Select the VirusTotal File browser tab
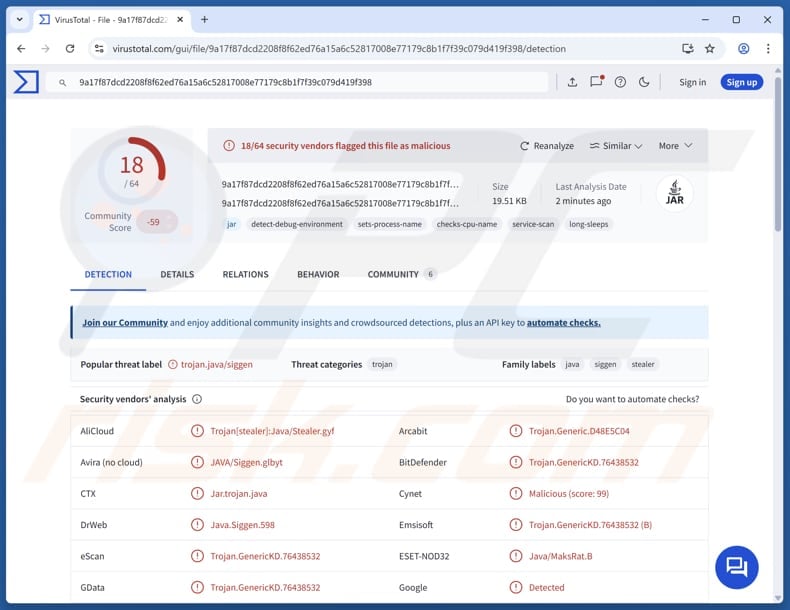 tap(112, 20)
